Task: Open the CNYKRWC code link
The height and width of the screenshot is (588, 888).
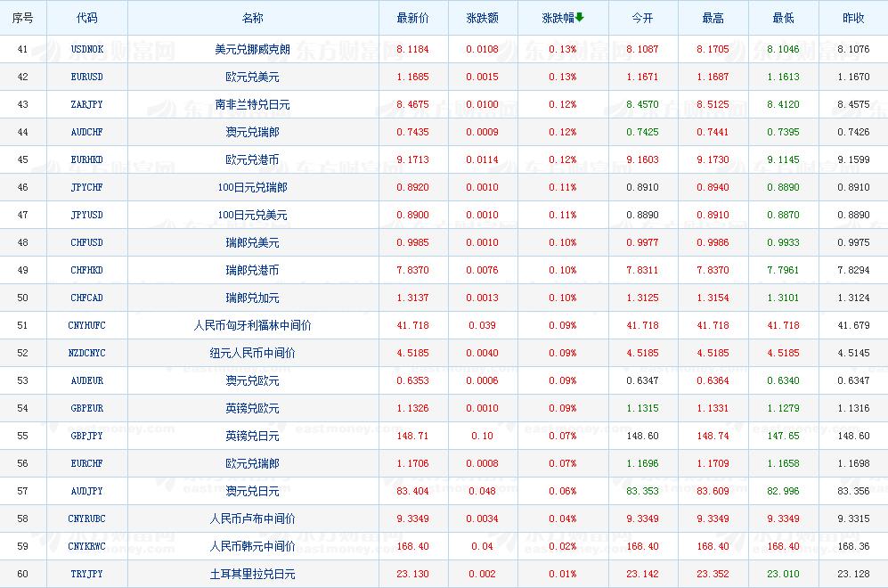Action: click(87, 546)
